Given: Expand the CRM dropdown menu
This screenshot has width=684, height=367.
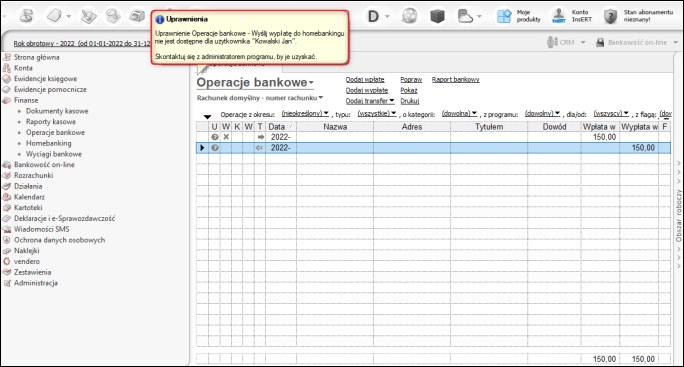Looking at the screenshot, I should coord(583,42).
